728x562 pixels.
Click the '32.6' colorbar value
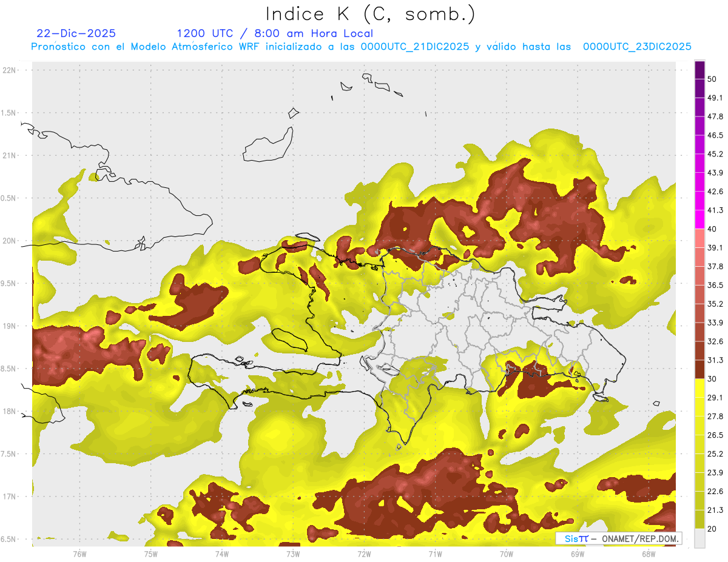coord(715,341)
